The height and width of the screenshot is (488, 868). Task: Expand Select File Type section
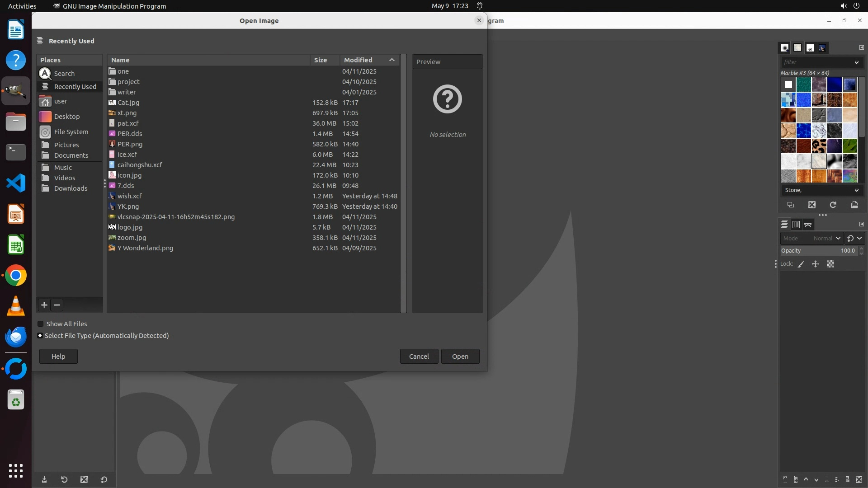pyautogui.click(x=40, y=336)
